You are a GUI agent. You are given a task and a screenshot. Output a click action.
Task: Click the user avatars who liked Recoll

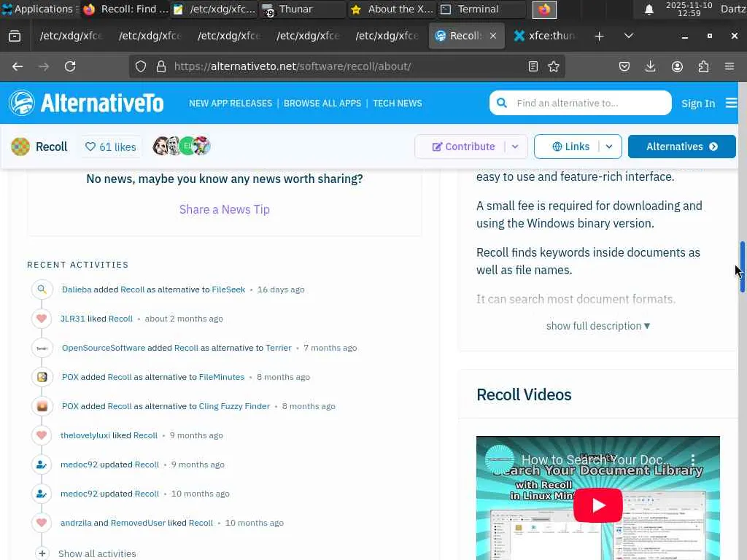click(182, 146)
